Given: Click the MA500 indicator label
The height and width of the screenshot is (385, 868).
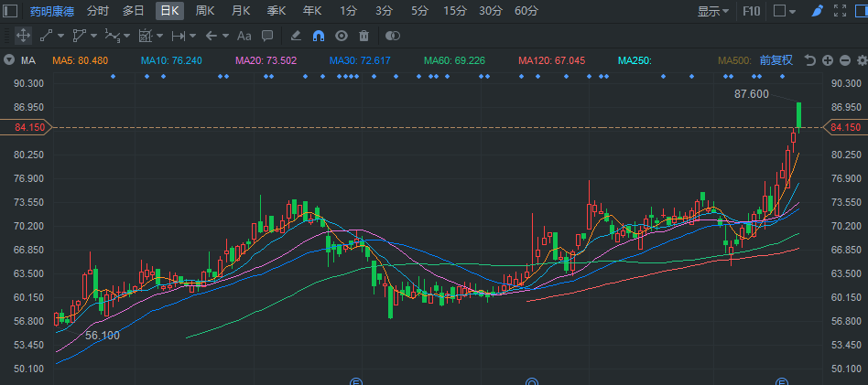Looking at the screenshot, I should click(x=736, y=60).
